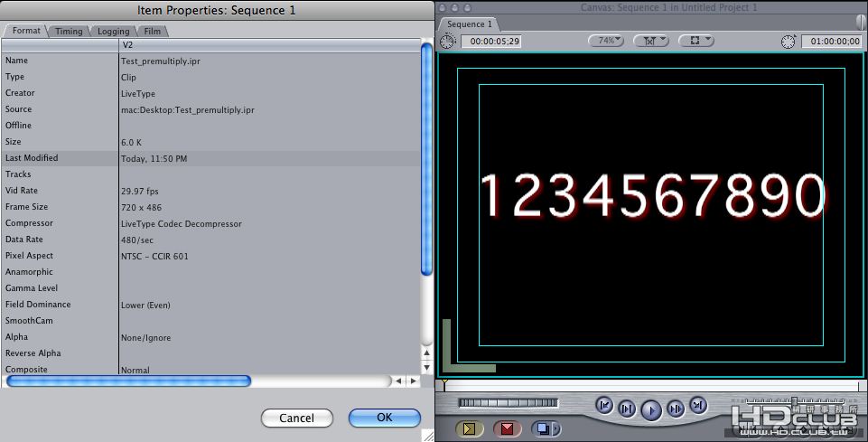Click the Pixel Aspect value NTSC - CCIR 601
This screenshot has width=868, height=442.
pyautogui.click(x=154, y=257)
